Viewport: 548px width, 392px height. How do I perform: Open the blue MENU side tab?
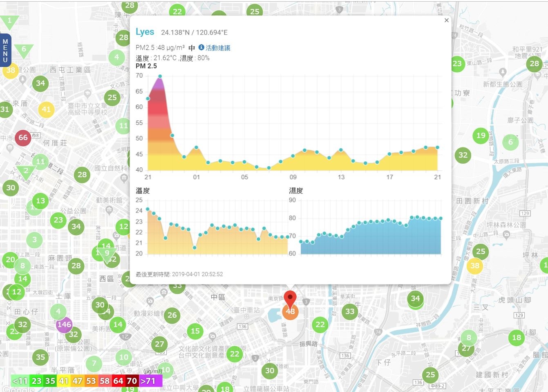pos(5,50)
